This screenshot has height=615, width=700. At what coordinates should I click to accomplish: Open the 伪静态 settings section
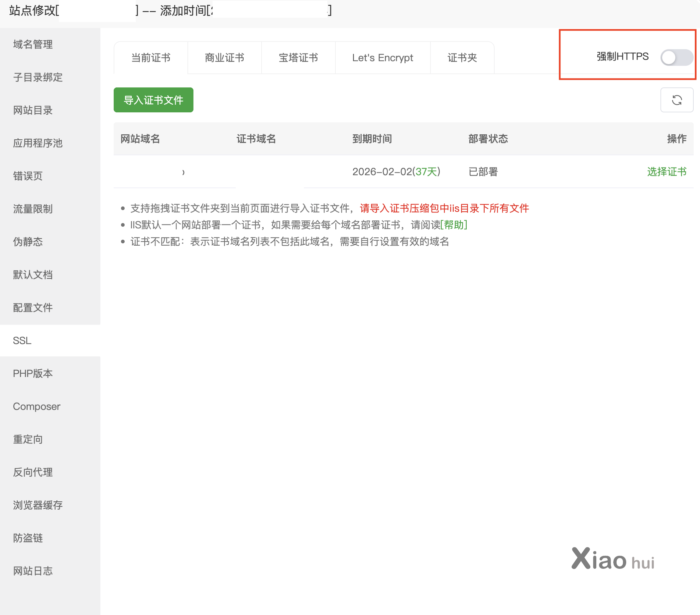[x=28, y=242]
